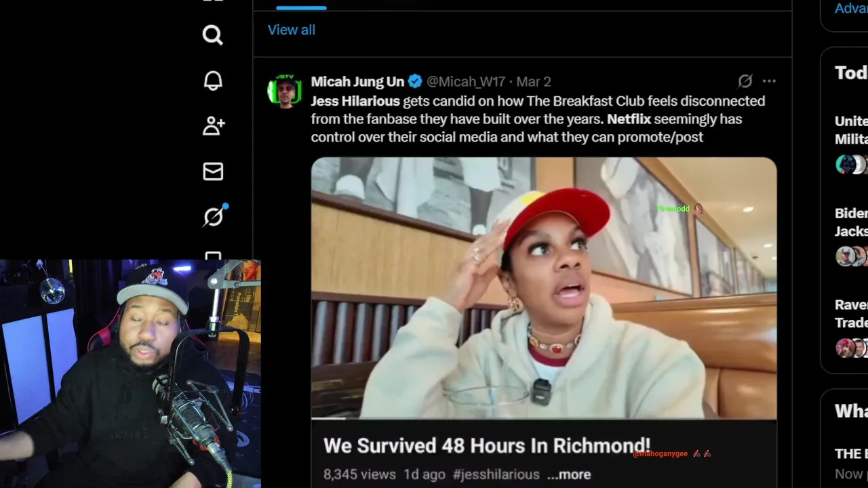Select the highlighted tab with blue underline

tap(301, 5)
